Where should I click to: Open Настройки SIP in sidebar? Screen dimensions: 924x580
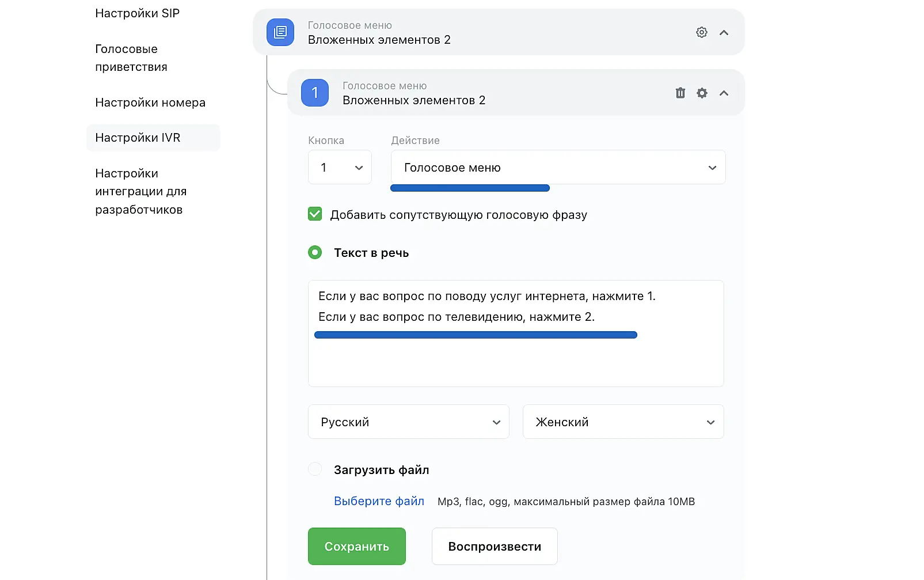tap(138, 13)
